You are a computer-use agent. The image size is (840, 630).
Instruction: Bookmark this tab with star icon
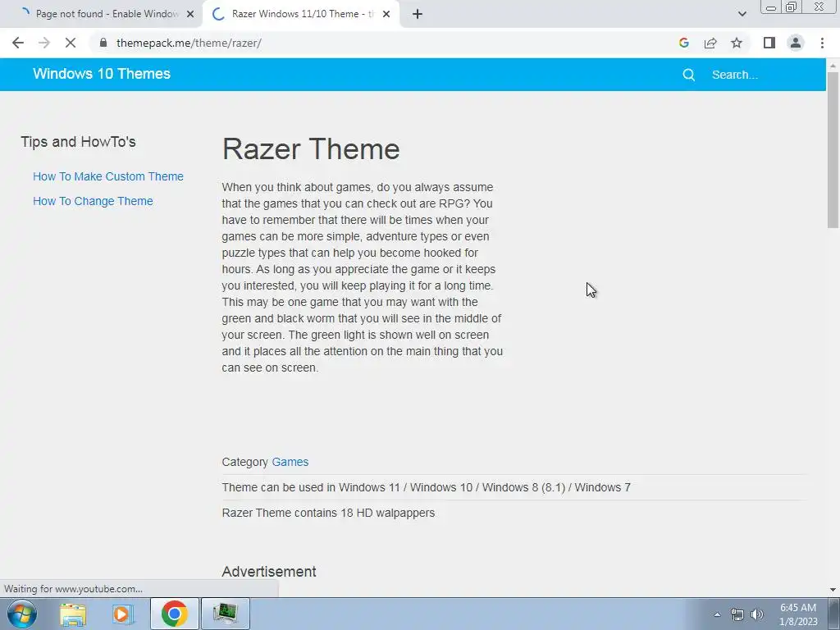coord(737,43)
